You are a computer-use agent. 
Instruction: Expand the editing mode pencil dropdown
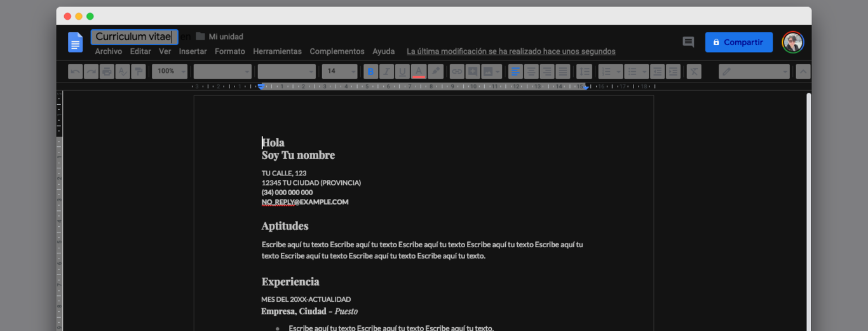(x=754, y=72)
